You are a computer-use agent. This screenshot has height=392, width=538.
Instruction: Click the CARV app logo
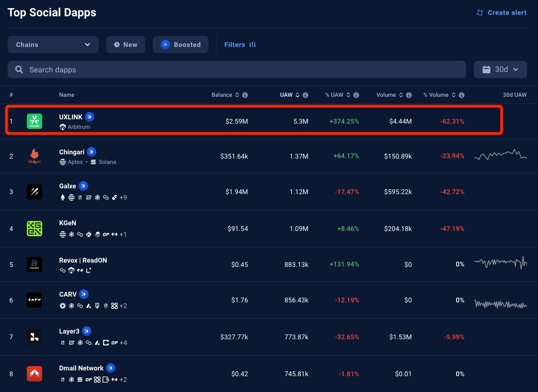pyautogui.click(x=34, y=300)
